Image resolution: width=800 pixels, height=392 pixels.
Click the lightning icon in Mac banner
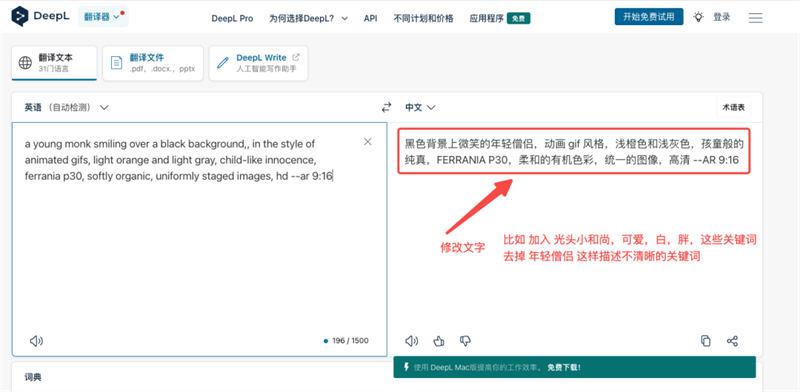click(406, 366)
